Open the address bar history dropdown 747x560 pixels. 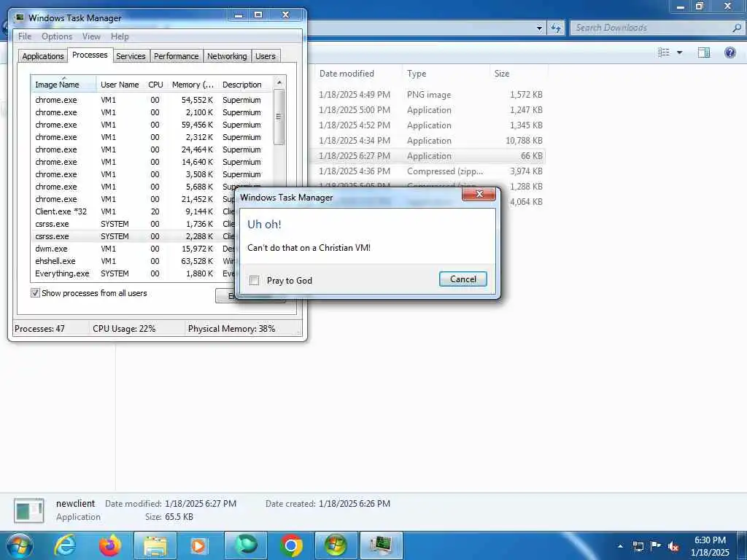tap(539, 28)
